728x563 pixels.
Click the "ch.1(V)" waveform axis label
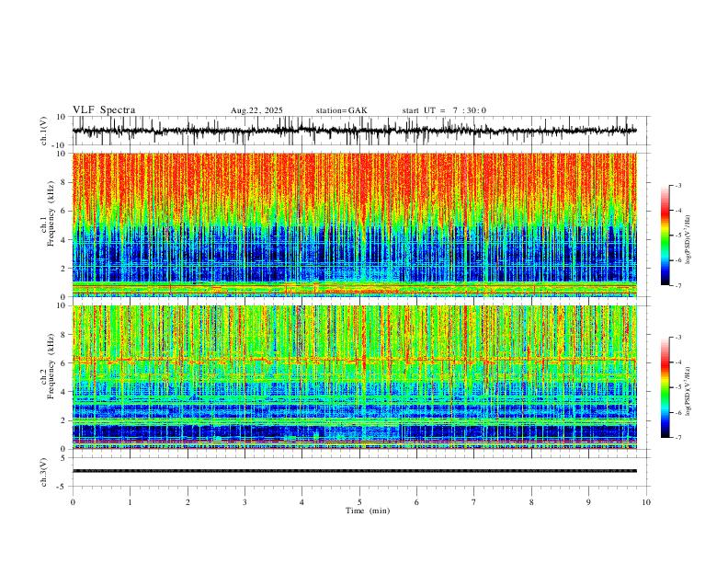44,131
